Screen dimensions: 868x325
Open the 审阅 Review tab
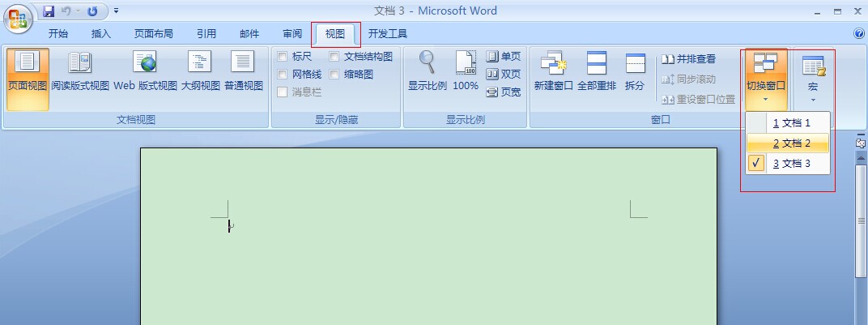pos(293,34)
